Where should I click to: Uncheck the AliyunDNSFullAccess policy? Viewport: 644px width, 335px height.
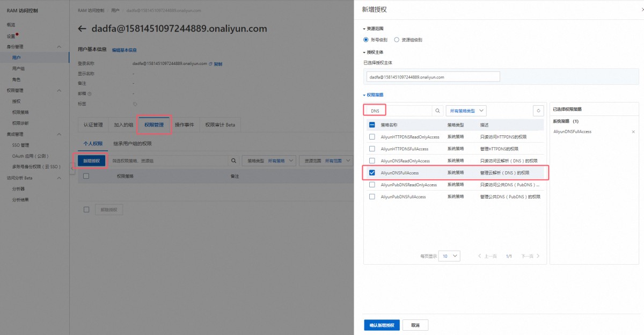(x=372, y=173)
